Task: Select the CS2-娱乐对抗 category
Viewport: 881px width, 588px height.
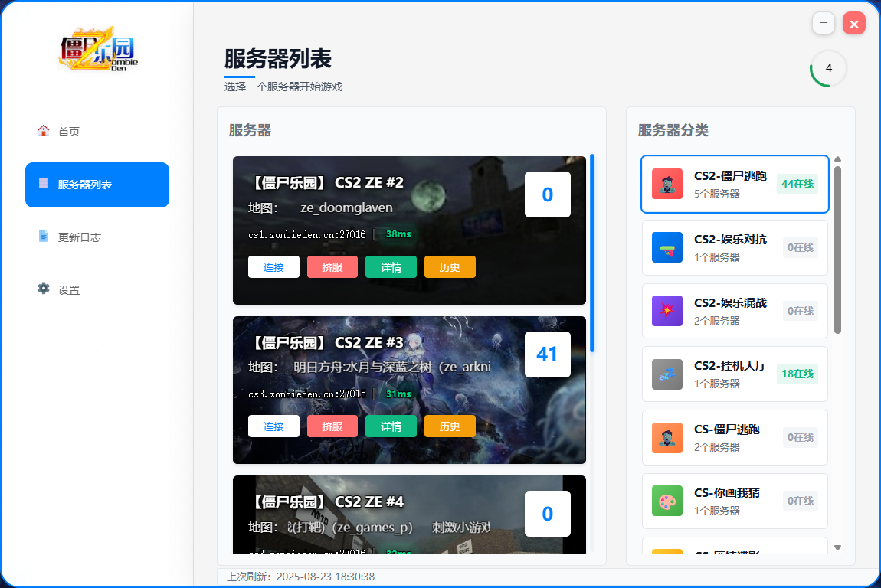Action: (x=735, y=247)
